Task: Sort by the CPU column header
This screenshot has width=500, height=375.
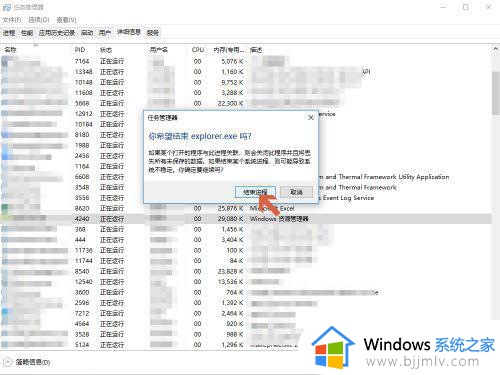Action: point(198,50)
